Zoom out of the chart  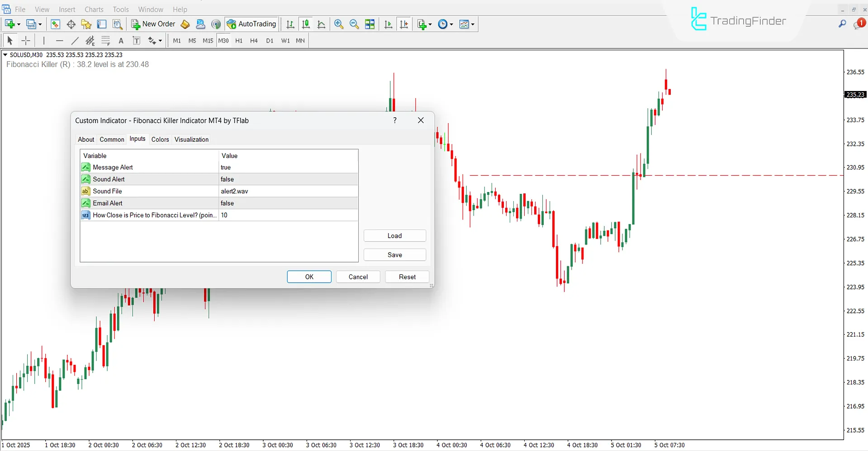tap(354, 24)
